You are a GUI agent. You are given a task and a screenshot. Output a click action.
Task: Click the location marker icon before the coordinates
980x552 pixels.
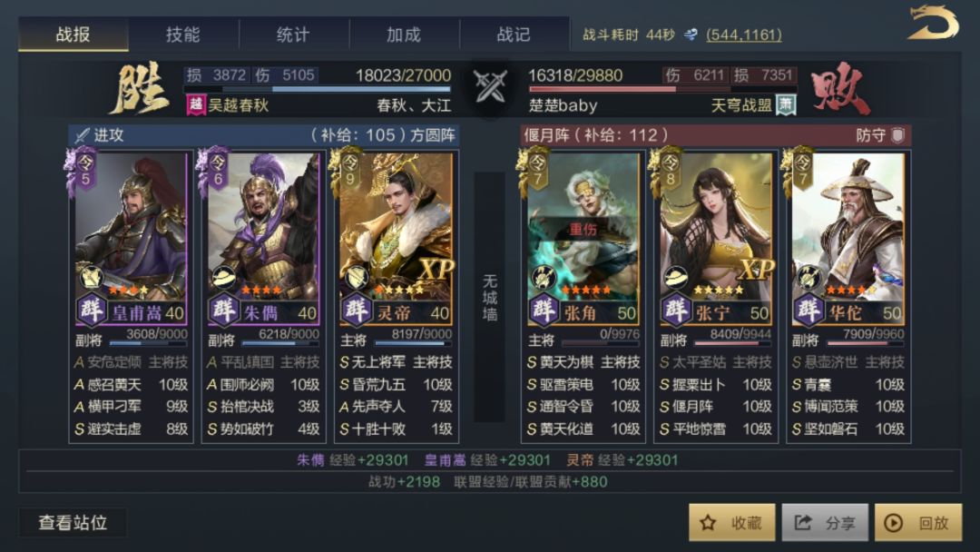click(691, 34)
